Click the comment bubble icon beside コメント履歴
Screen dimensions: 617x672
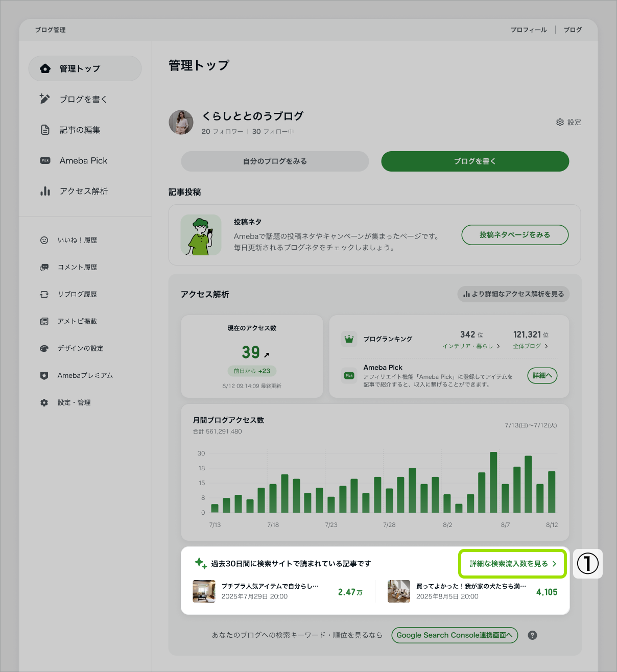click(44, 267)
